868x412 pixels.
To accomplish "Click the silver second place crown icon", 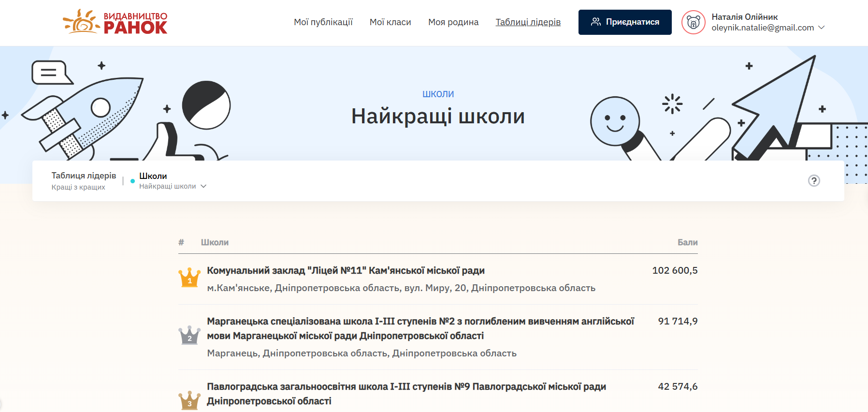I will [189, 335].
